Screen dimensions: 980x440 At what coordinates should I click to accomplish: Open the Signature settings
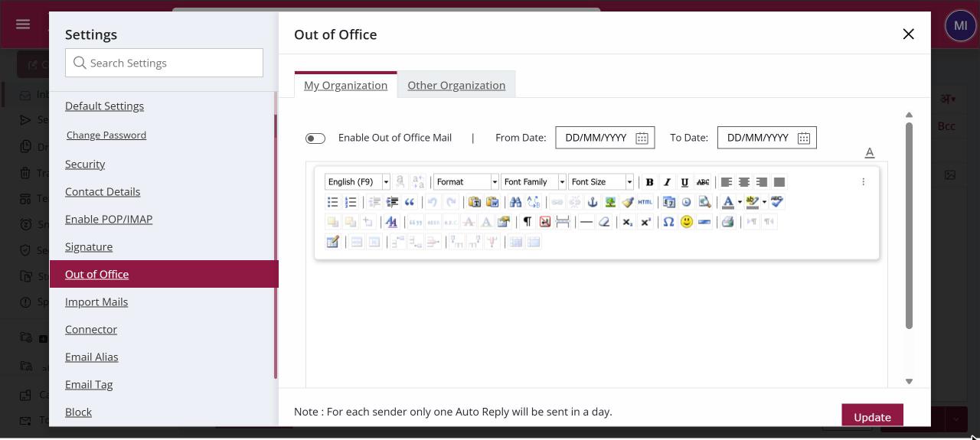coord(89,246)
